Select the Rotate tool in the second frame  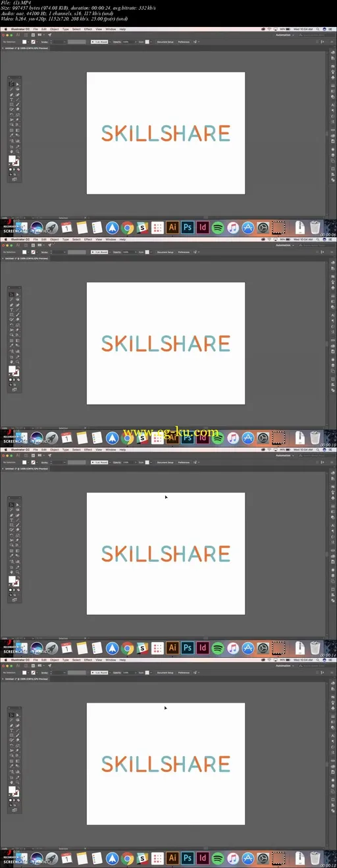point(12,325)
